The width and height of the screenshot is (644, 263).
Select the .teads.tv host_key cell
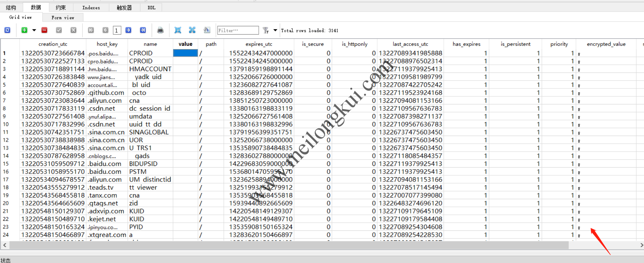coord(107,187)
